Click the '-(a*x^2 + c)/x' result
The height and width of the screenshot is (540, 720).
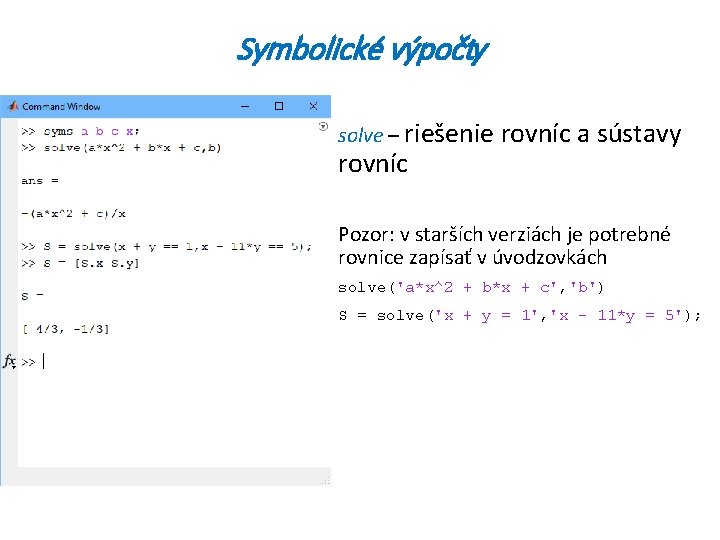point(73,214)
